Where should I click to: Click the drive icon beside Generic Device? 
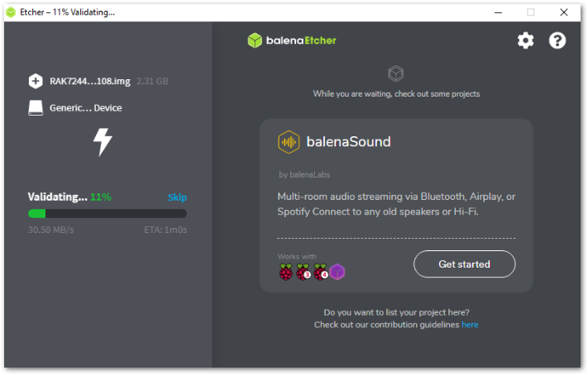[x=36, y=108]
